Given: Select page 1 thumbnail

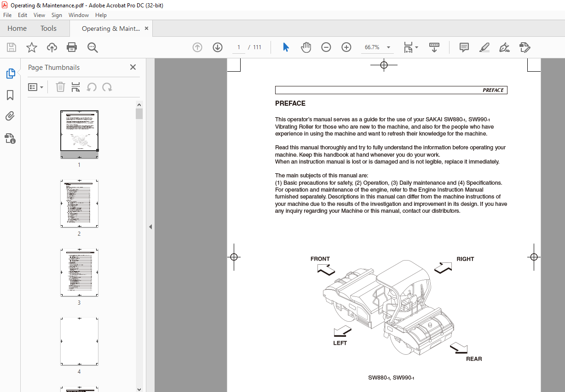Looking at the screenshot, I should [79, 134].
